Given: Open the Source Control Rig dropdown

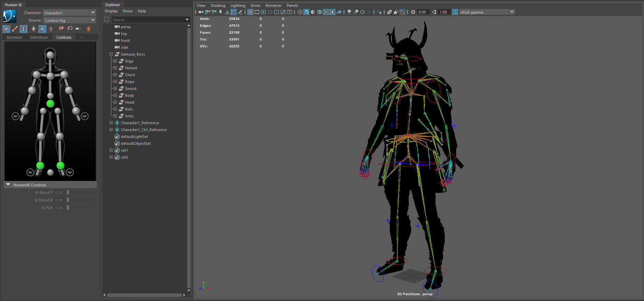Looking at the screenshot, I should 93,20.
